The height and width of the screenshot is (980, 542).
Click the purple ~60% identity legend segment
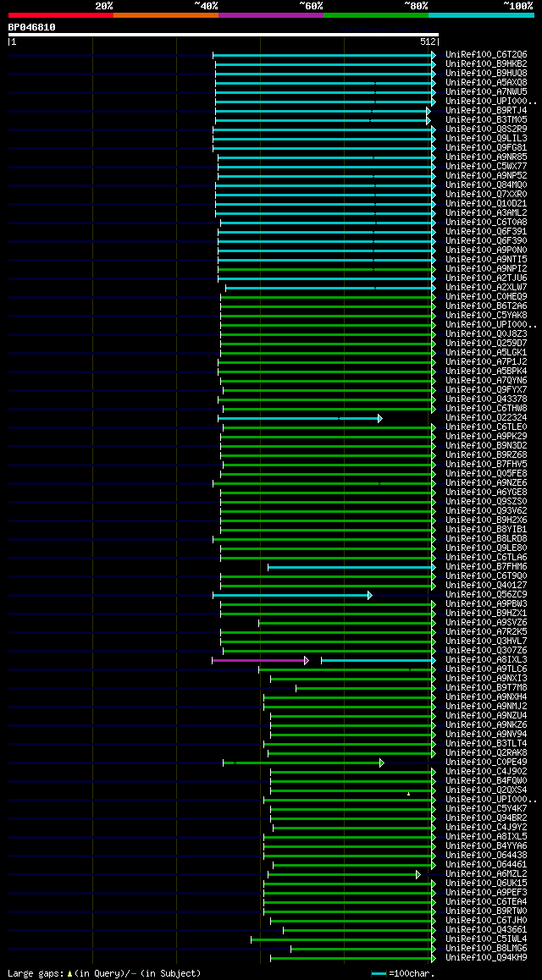[x=271, y=14]
